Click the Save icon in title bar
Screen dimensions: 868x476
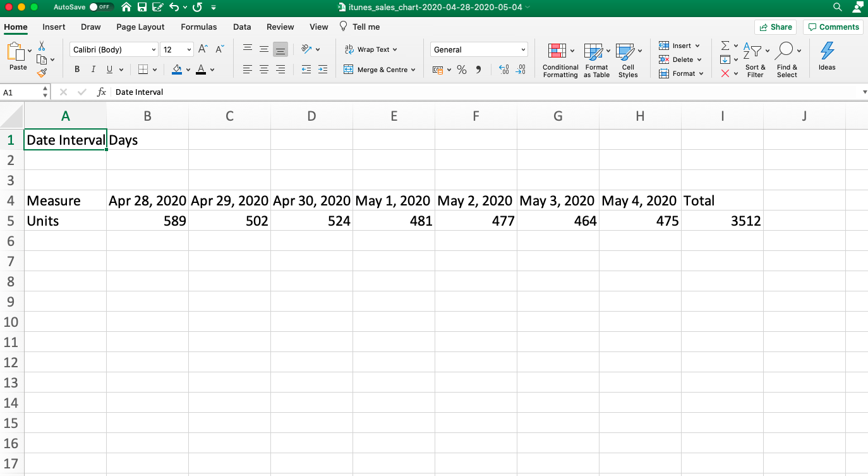click(x=142, y=8)
